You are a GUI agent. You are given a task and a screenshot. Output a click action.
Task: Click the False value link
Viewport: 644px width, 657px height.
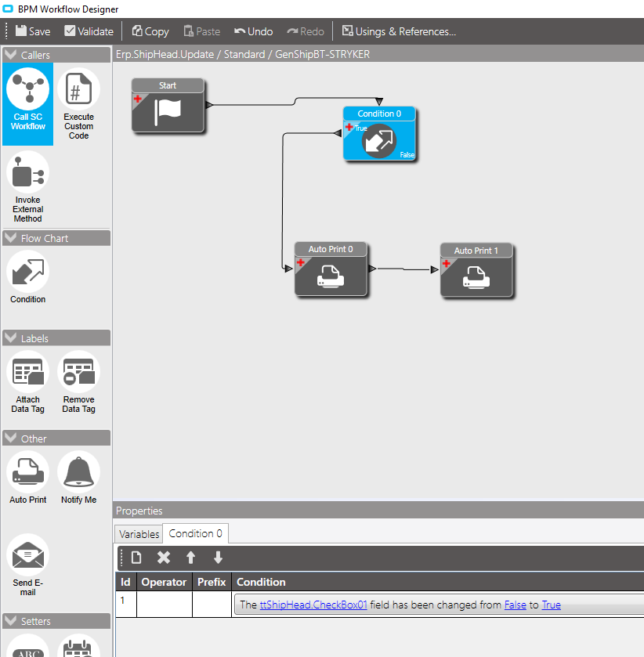tap(515, 605)
